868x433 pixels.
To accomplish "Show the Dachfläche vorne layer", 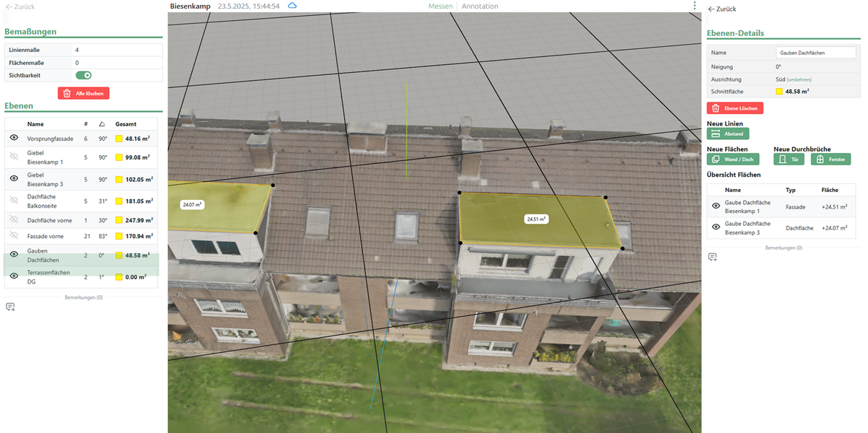I will [x=14, y=219].
